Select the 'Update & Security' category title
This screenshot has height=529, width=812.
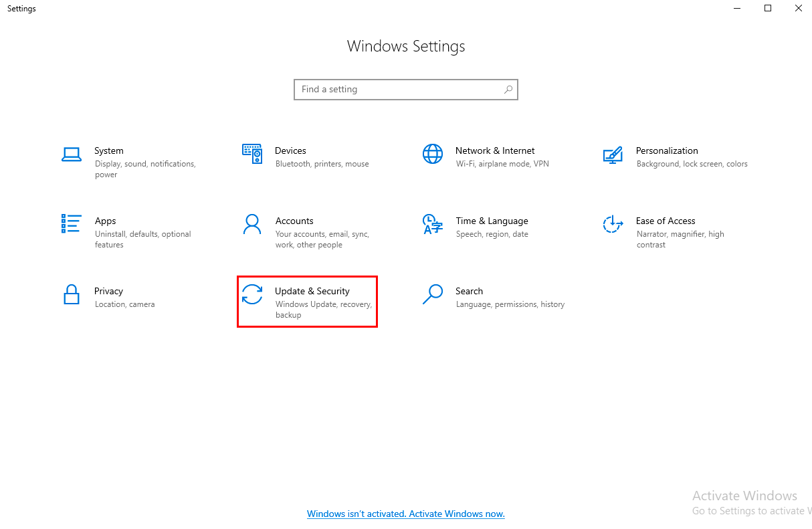[x=312, y=291]
